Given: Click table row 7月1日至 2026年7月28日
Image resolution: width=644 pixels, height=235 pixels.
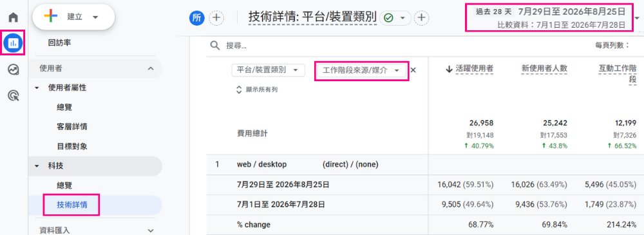Looking at the screenshot, I should click(x=281, y=204).
